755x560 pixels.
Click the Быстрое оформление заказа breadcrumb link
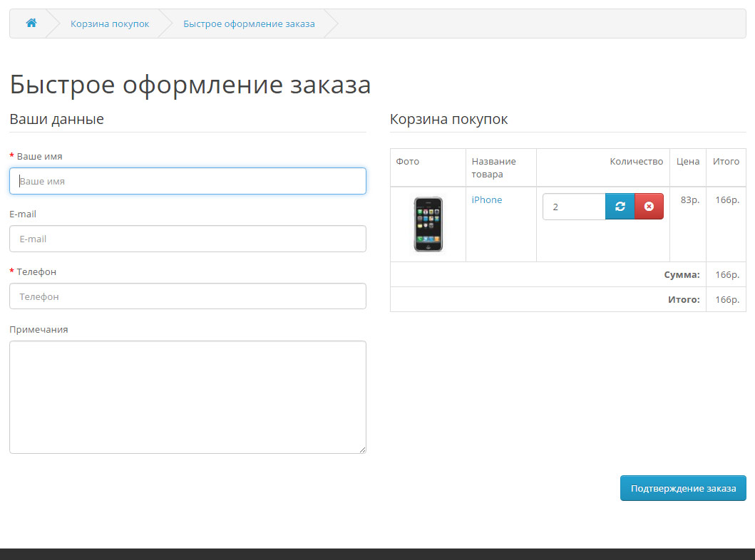(249, 24)
